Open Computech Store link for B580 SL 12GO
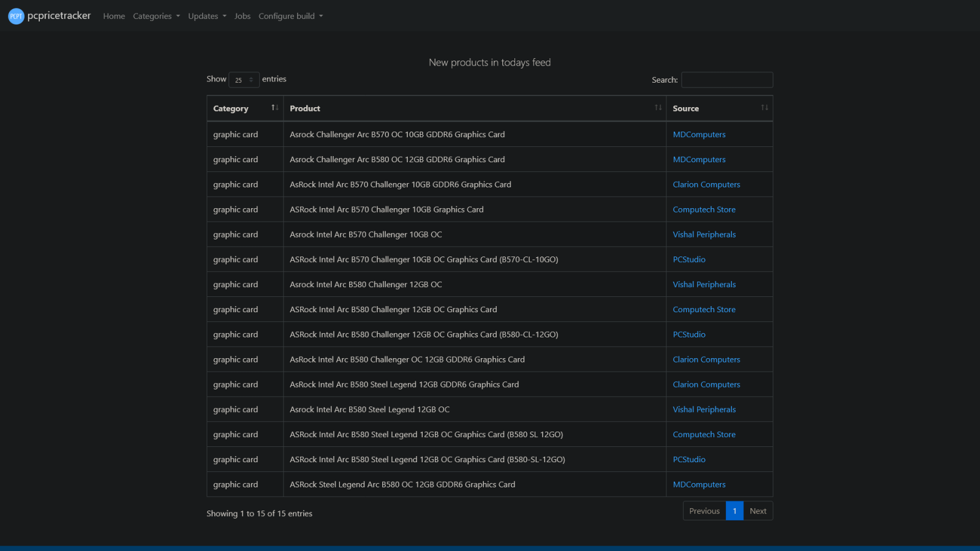 pos(704,435)
